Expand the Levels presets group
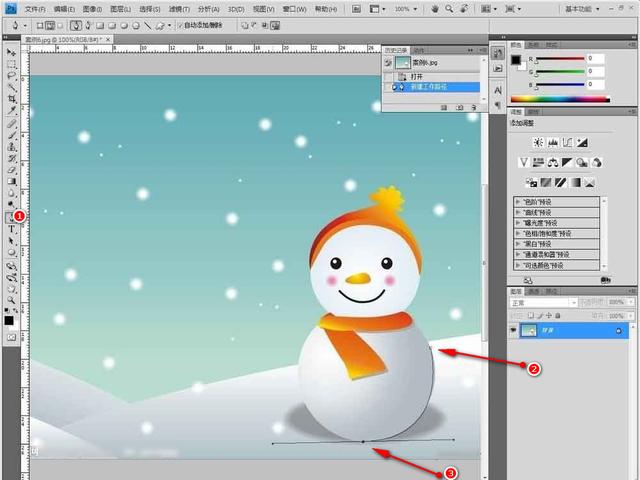 point(519,201)
